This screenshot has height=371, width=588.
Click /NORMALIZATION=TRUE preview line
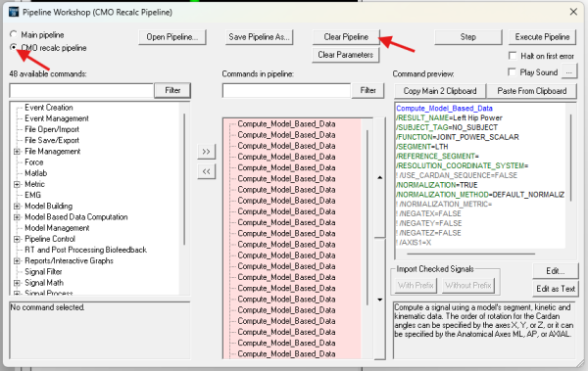(x=437, y=185)
